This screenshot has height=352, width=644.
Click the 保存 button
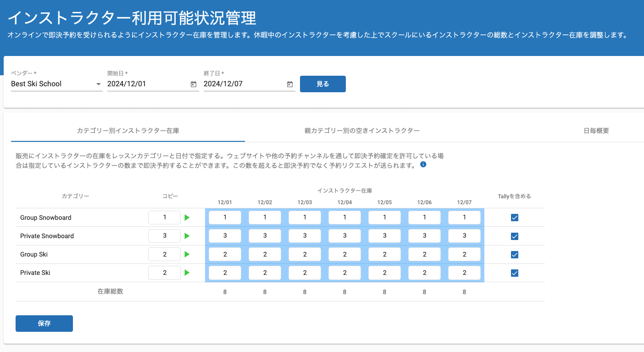(x=44, y=324)
